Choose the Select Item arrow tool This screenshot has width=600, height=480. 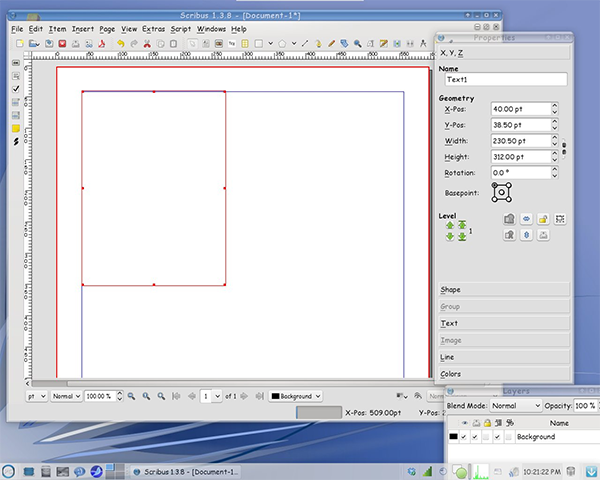point(192,44)
